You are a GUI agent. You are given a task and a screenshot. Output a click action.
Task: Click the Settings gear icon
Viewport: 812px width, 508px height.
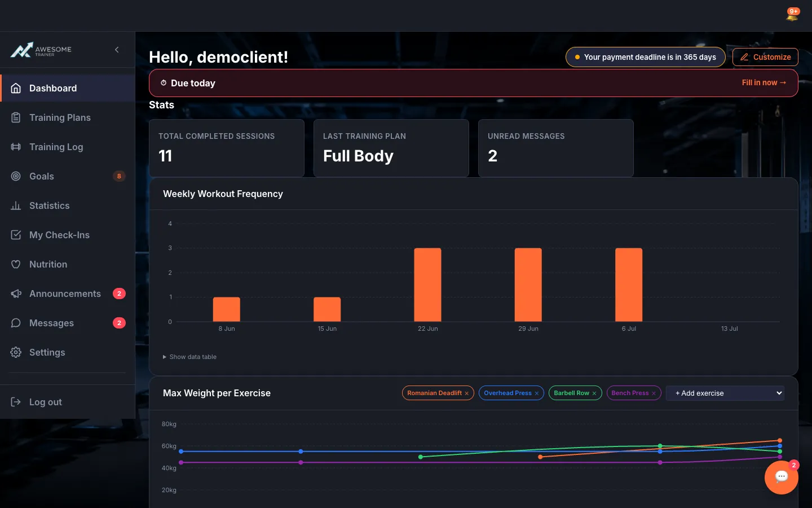click(x=16, y=352)
